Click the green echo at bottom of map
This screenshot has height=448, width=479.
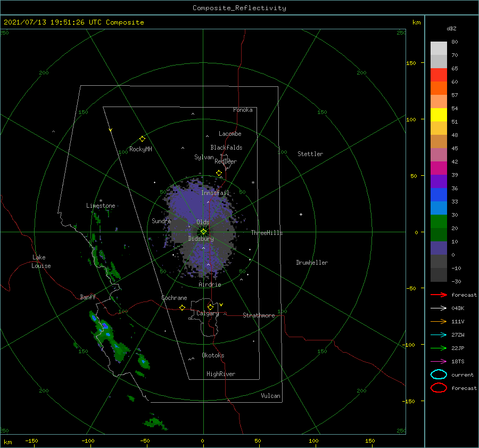[155, 422]
